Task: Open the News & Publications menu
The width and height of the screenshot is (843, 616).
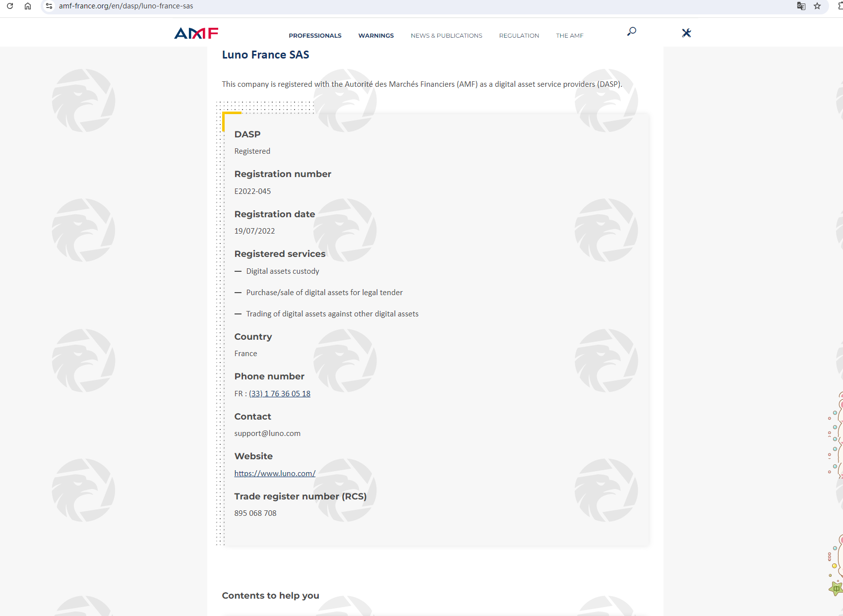Action: click(x=446, y=36)
